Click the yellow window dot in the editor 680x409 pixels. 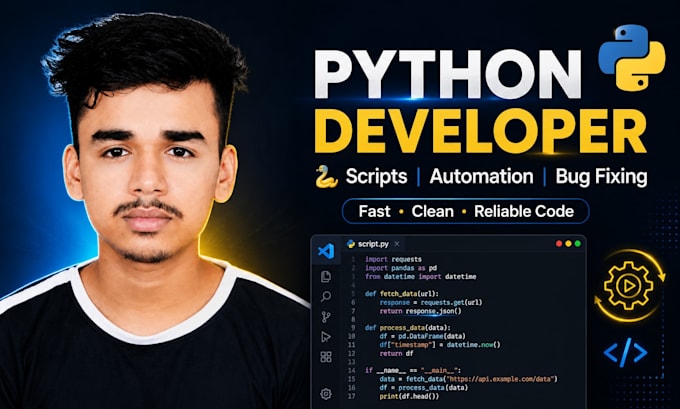[568, 244]
